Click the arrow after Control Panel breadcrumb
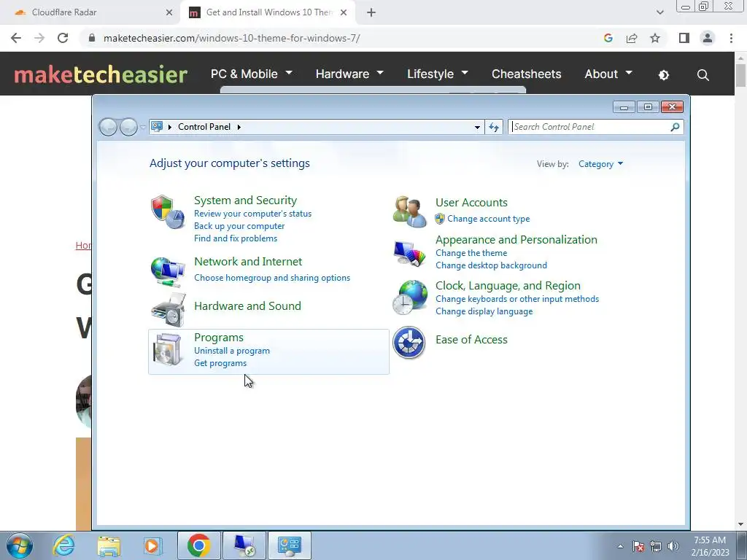 click(239, 127)
